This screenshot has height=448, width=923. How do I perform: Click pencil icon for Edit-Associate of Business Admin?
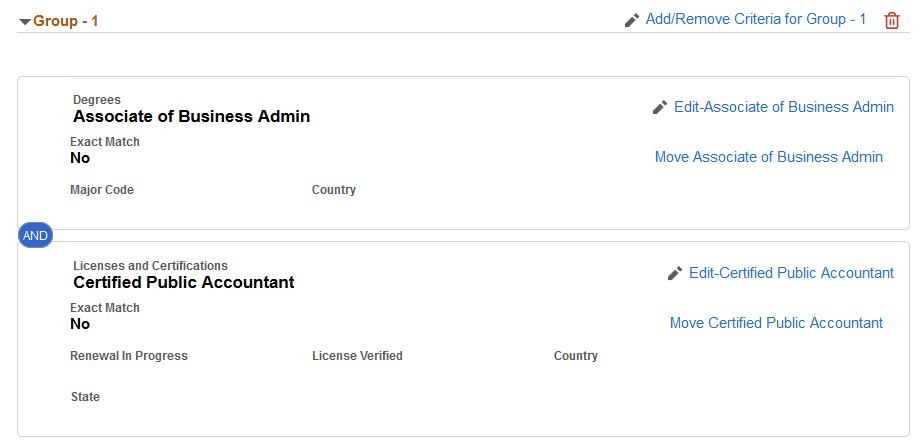[x=660, y=107]
